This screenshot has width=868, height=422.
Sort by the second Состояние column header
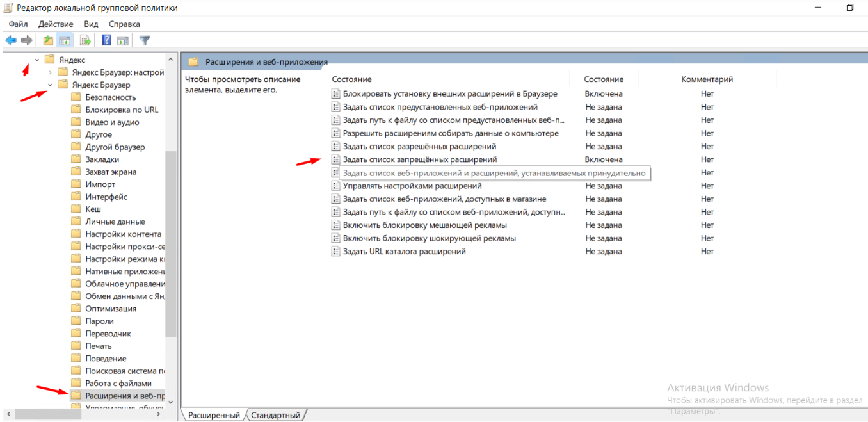(x=603, y=79)
